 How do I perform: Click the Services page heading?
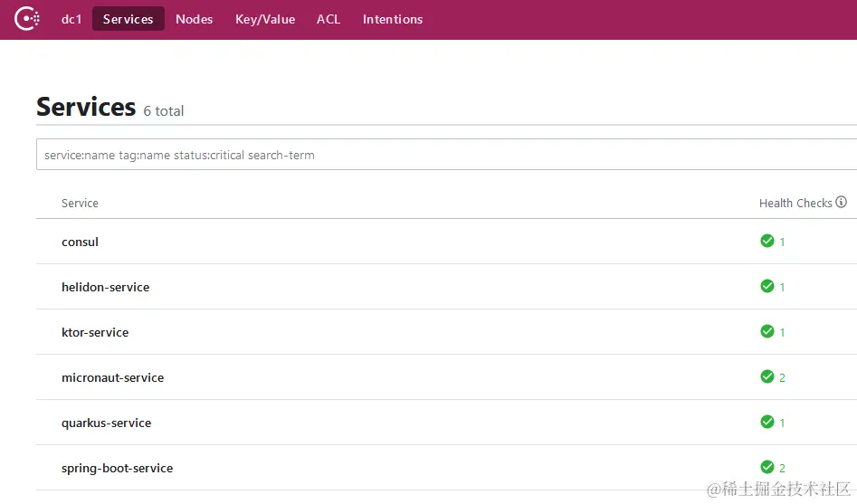pyautogui.click(x=86, y=107)
